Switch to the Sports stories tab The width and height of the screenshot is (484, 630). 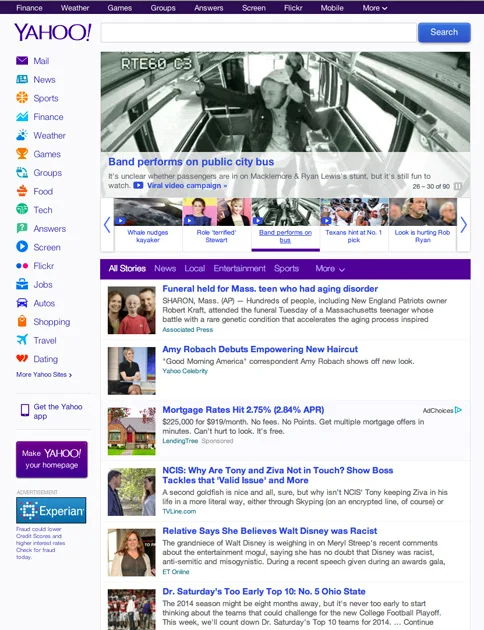point(286,268)
